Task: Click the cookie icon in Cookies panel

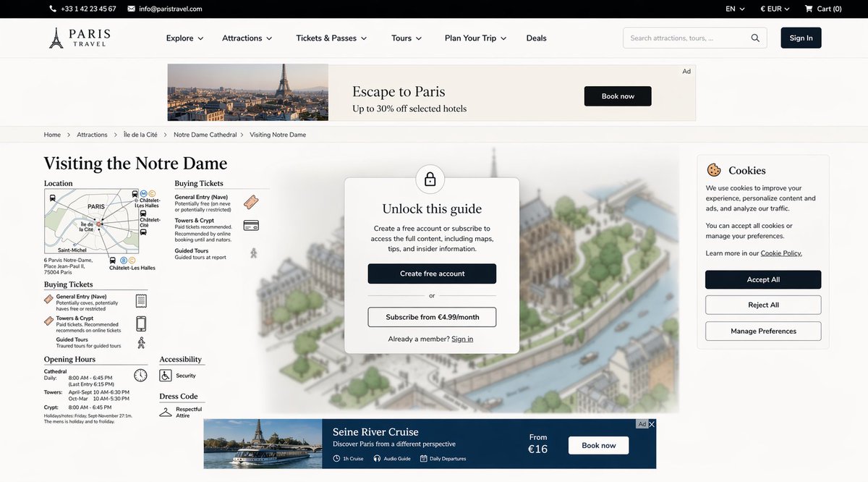Action: (x=714, y=170)
